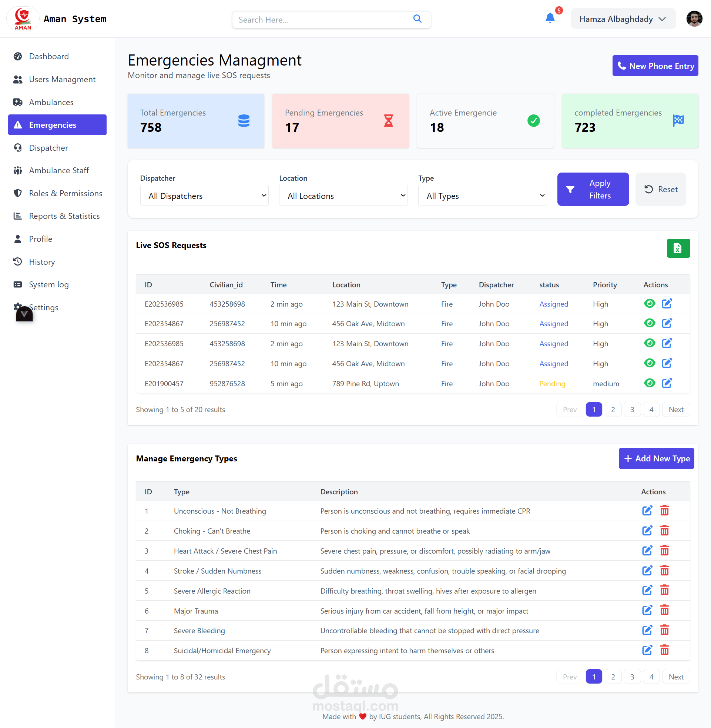This screenshot has height=728, width=711.
Task: Click the search magnifier icon
Action: point(417,19)
